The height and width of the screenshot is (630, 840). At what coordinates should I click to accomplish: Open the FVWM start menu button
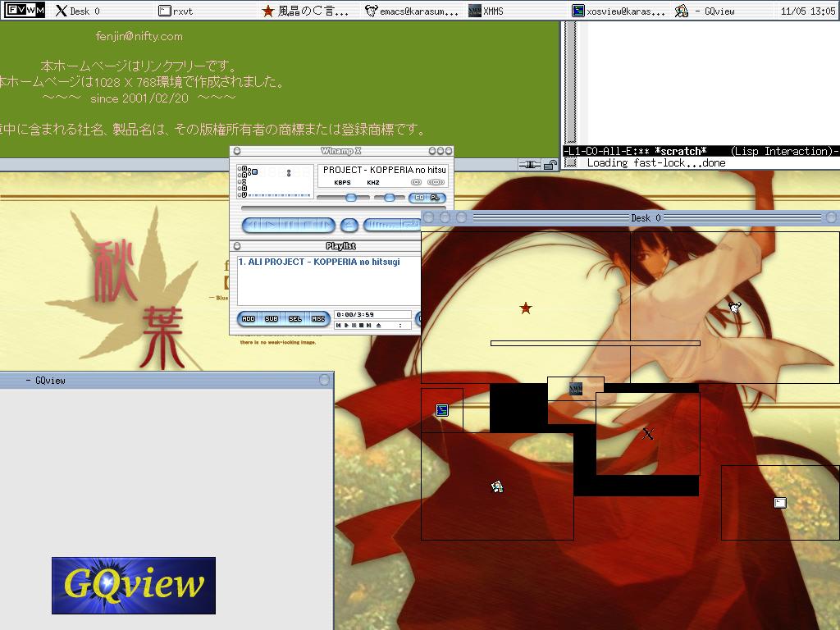pos(25,10)
